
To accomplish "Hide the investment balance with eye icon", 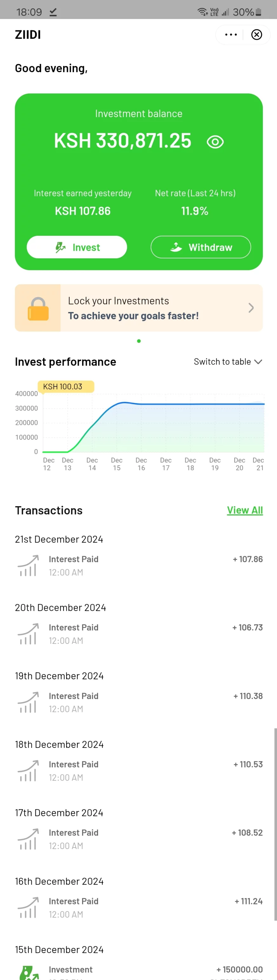I will tap(215, 142).
